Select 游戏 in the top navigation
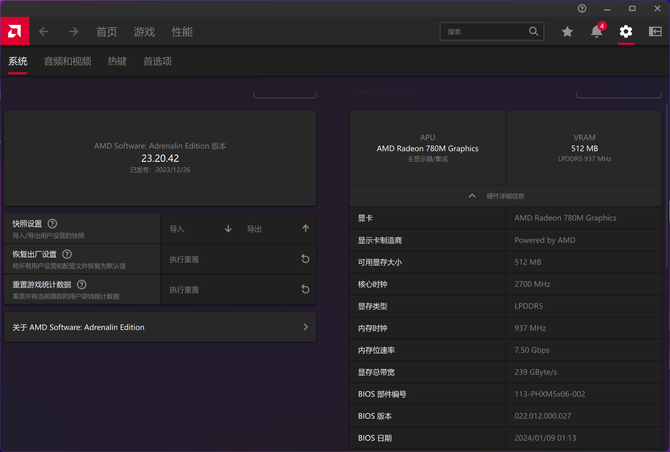 pos(144,32)
